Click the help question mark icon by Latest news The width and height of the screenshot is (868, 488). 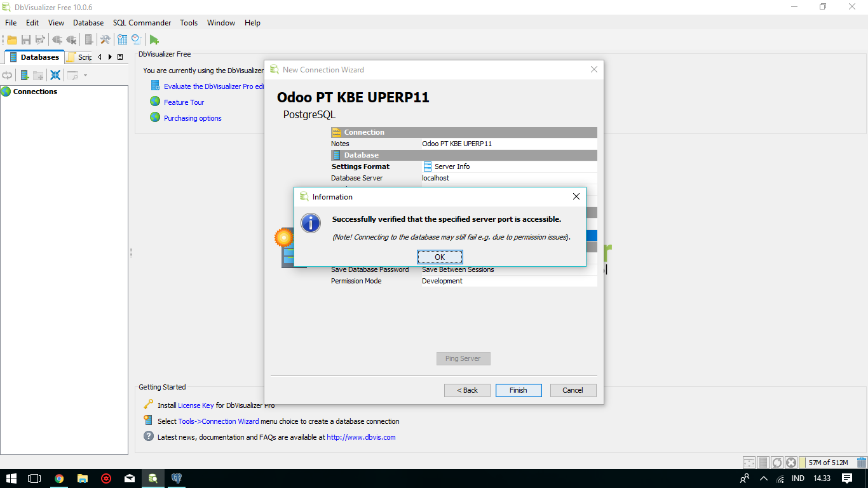pos(148,436)
